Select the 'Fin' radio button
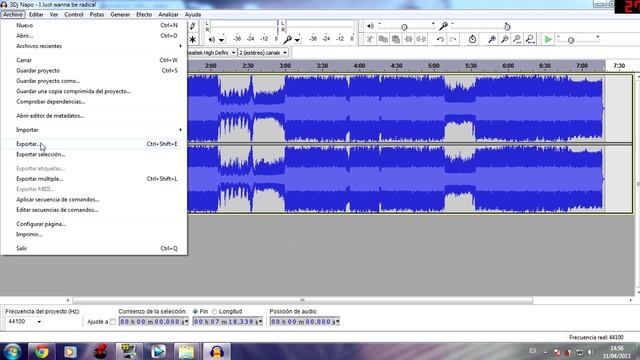The image size is (640, 360). [x=195, y=311]
